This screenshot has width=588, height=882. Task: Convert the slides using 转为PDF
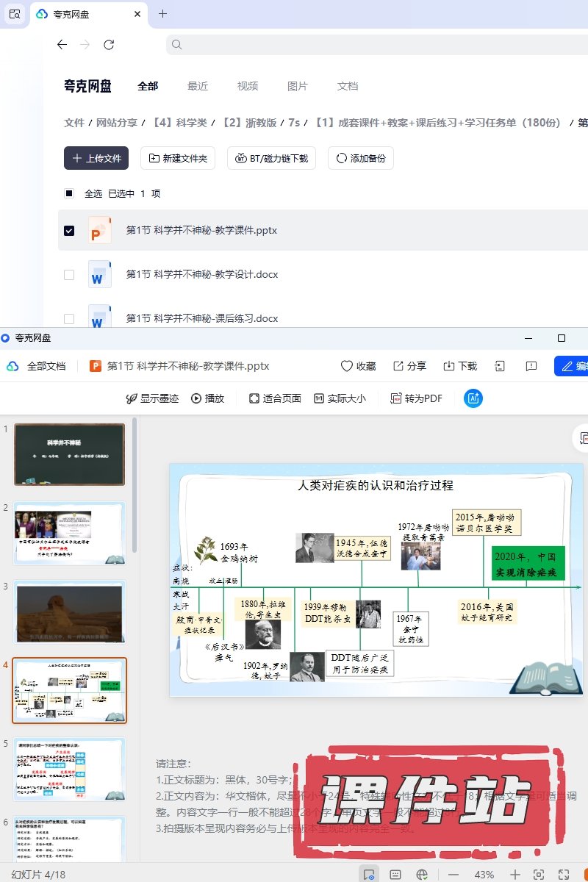[416, 398]
